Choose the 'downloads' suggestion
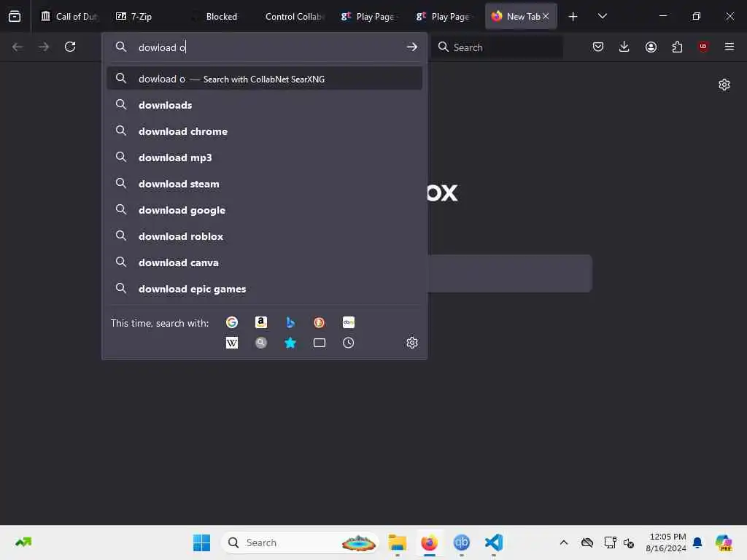Image resolution: width=747 pixels, height=560 pixels. coord(264,105)
